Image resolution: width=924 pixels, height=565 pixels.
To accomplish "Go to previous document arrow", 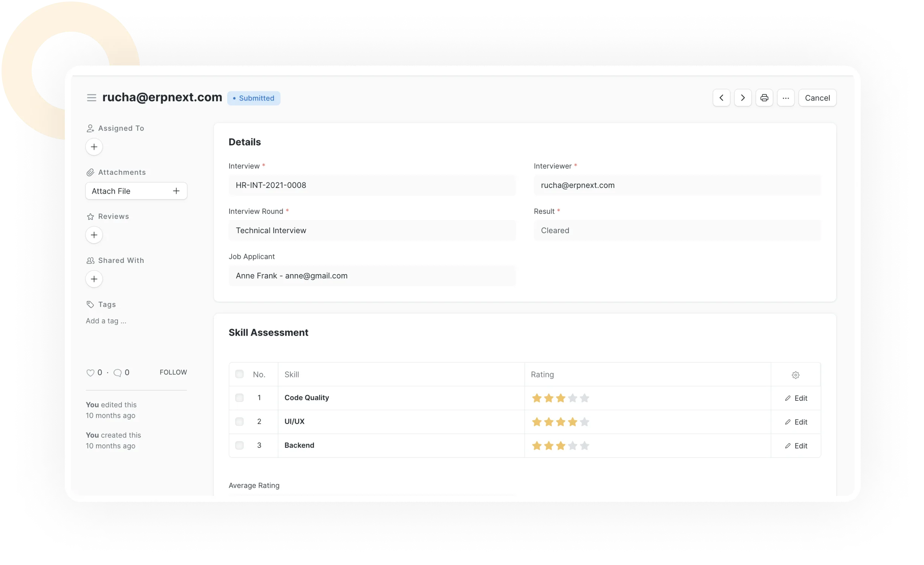I will [721, 98].
